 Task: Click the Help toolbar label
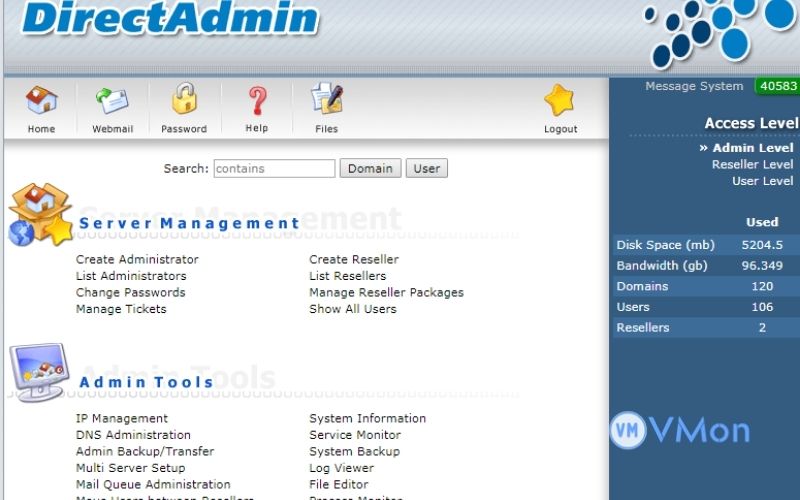tap(257, 128)
